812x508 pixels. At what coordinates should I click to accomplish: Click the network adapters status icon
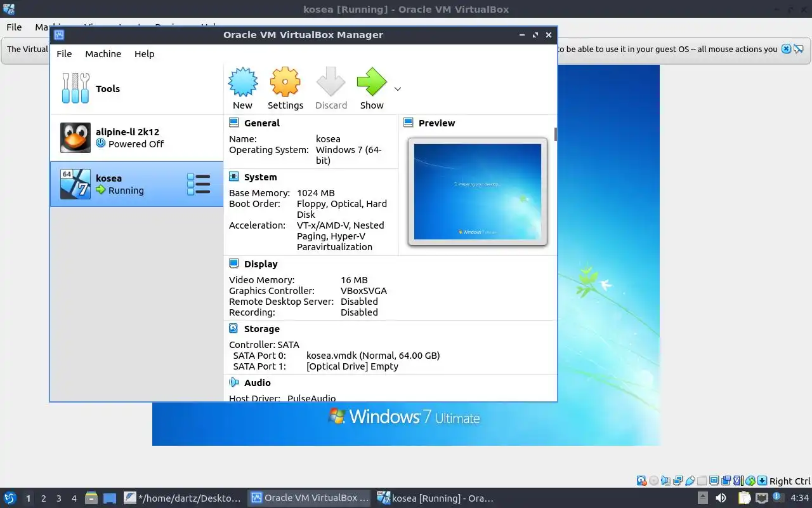(678, 481)
